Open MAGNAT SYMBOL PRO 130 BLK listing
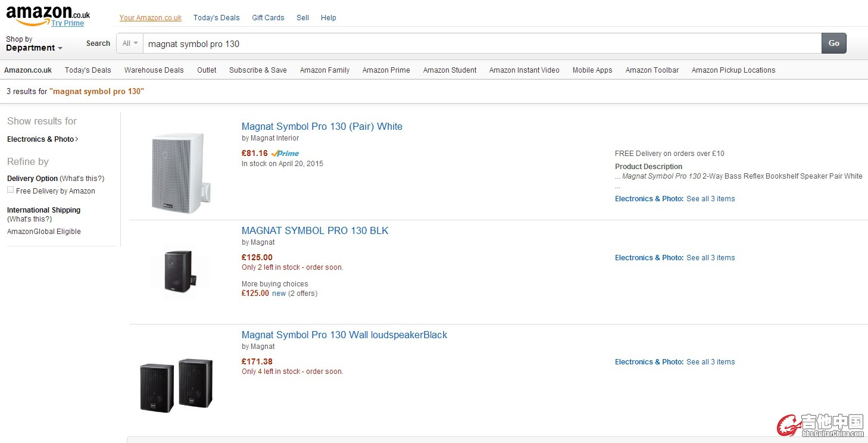This screenshot has height=443, width=868. [315, 230]
